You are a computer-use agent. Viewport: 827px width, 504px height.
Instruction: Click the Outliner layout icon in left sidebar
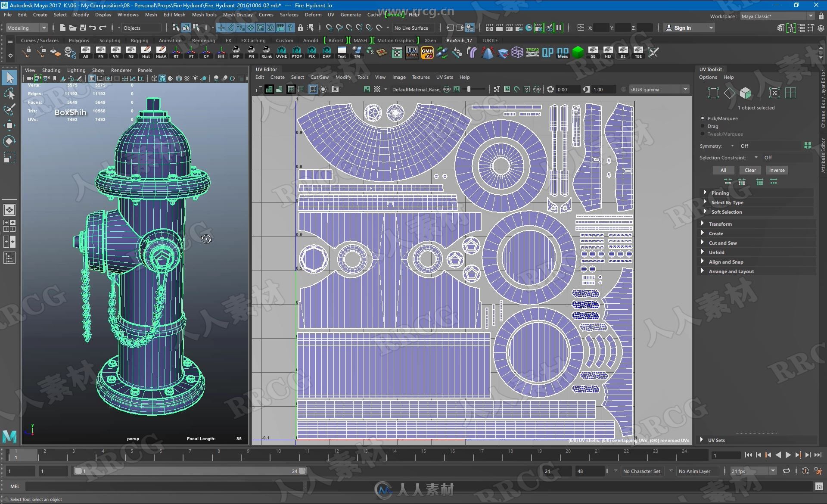point(9,258)
